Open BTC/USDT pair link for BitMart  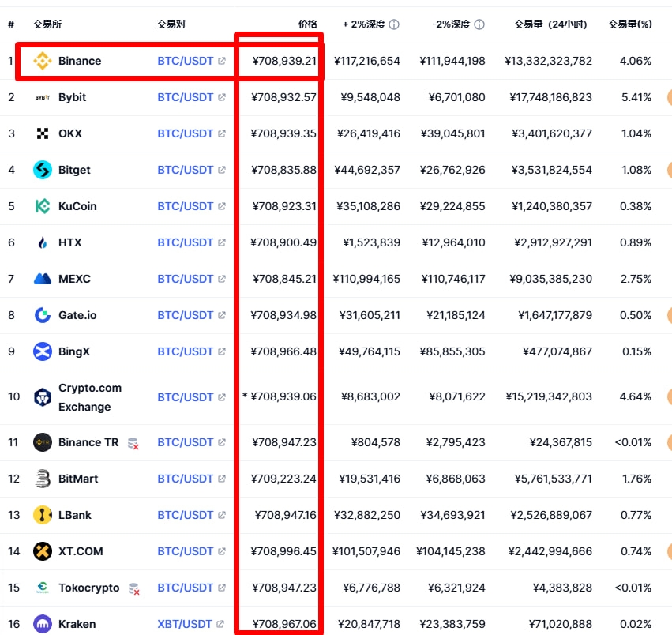(185, 479)
